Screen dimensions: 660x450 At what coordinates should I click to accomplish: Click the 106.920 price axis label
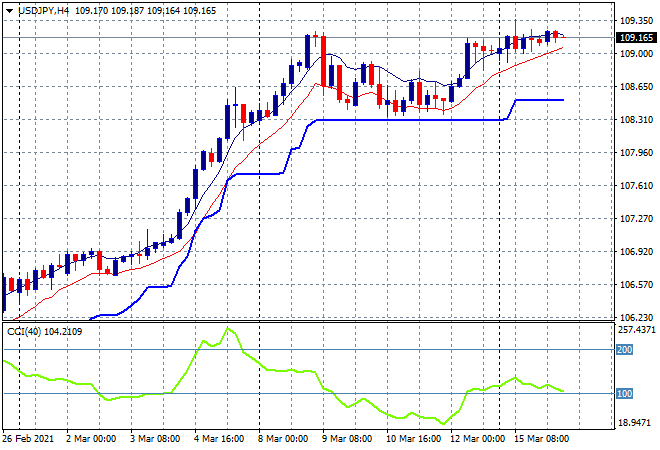pos(636,251)
